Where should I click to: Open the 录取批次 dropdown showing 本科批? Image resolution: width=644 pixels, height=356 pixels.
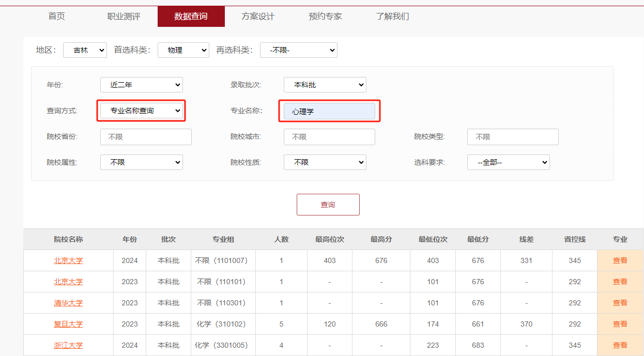(325, 85)
